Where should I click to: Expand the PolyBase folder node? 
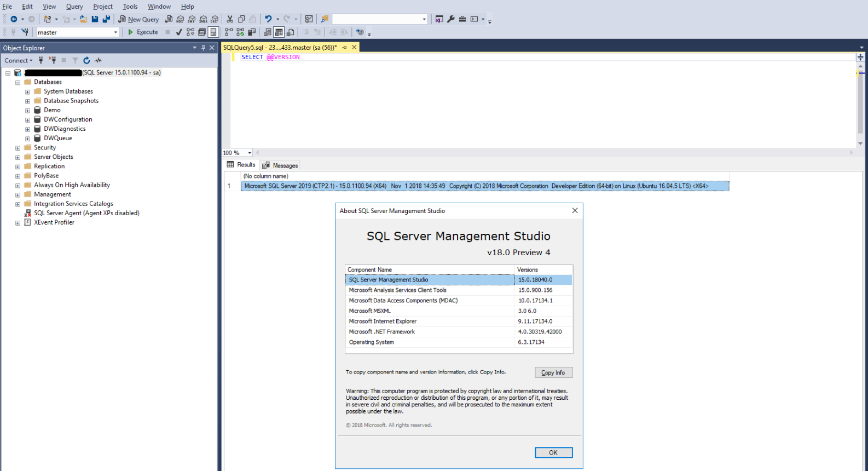point(18,176)
